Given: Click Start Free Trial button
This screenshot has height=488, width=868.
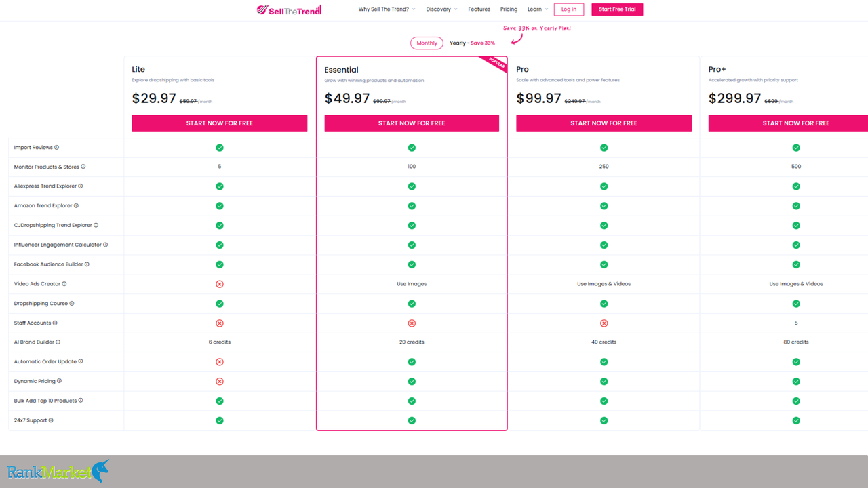Looking at the screenshot, I should (617, 9).
